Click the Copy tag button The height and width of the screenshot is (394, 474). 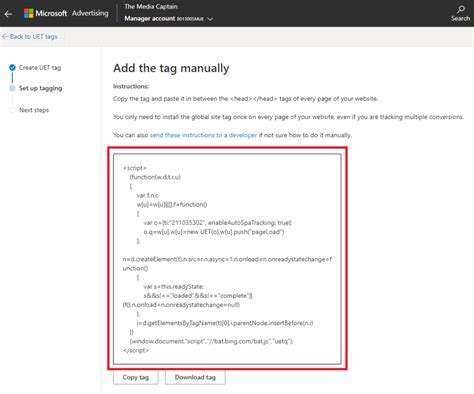pyautogui.click(x=136, y=377)
